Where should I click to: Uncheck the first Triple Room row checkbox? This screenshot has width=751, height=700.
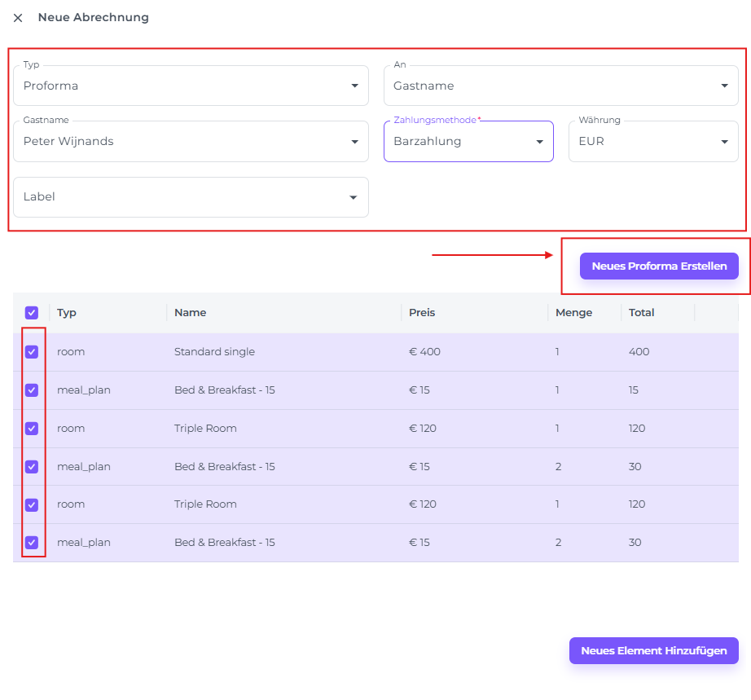tap(32, 429)
